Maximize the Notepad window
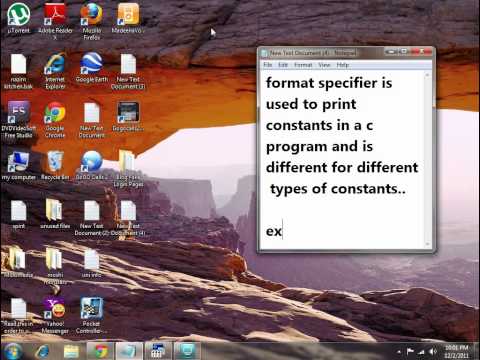This screenshot has height=360, width=480. click(x=404, y=52)
